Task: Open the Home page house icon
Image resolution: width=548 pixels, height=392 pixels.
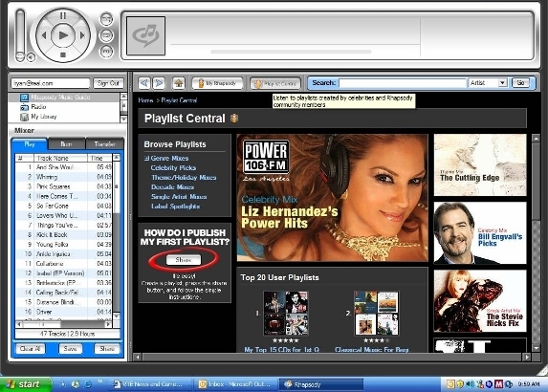Action: [x=179, y=83]
